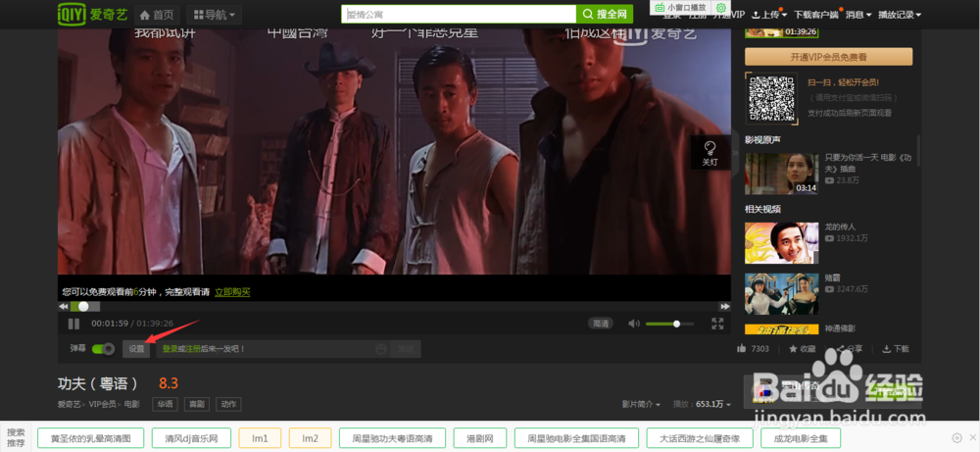Open the 播放记录 history dropdown
Image resolution: width=980 pixels, height=452 pixels.
[900, 15]
